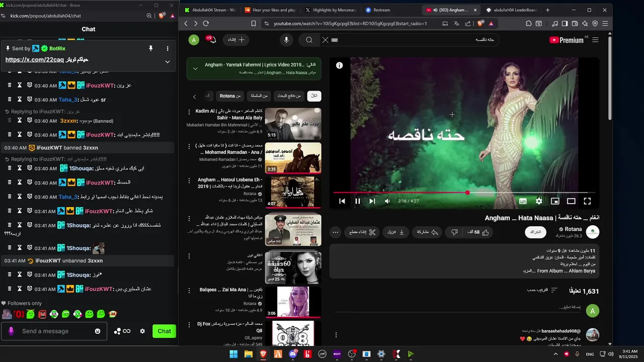The height and width of the screenshot is (362, 644).
Task: Insert the red angry face emote
Action: coord(42,314)
